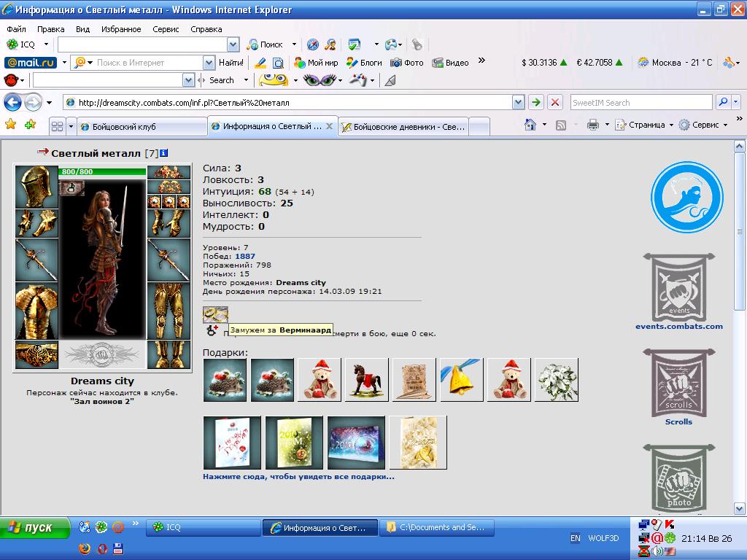The width and height of the screenshot is (747, 560).
Task: Open the Избранное menu
Action: tap(121, 29)
